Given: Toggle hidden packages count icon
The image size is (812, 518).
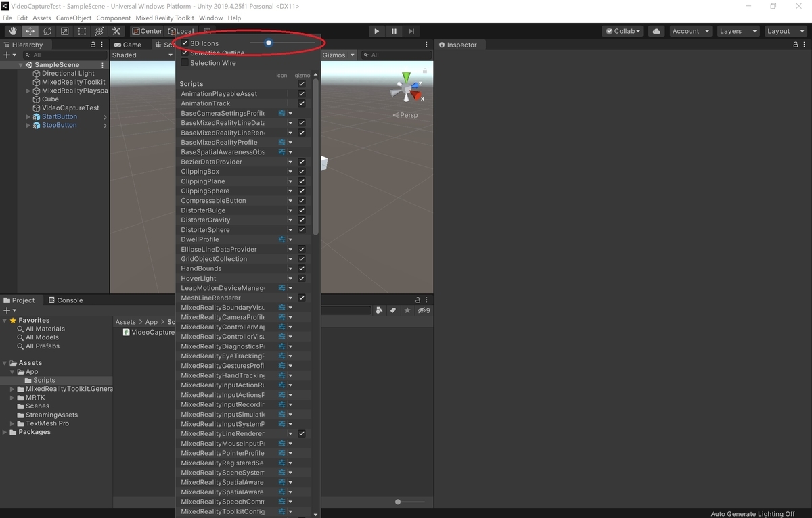Looking at the screenshot, I should click(424, 310).
